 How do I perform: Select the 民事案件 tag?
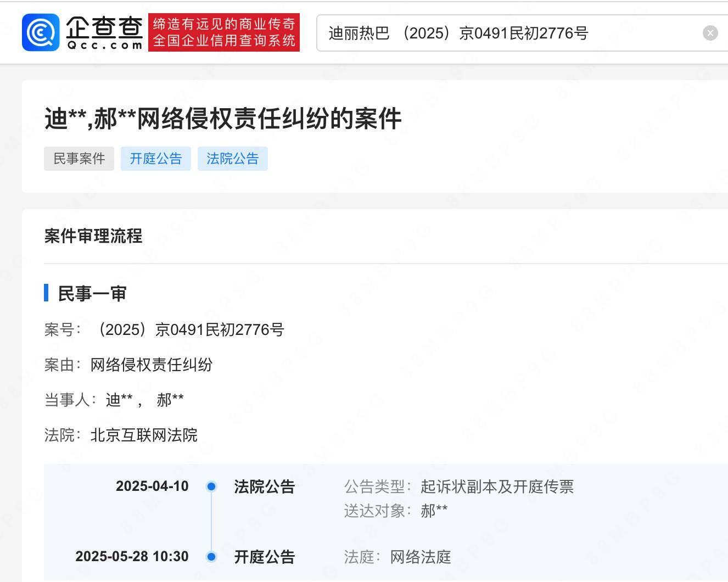[79, 159]
